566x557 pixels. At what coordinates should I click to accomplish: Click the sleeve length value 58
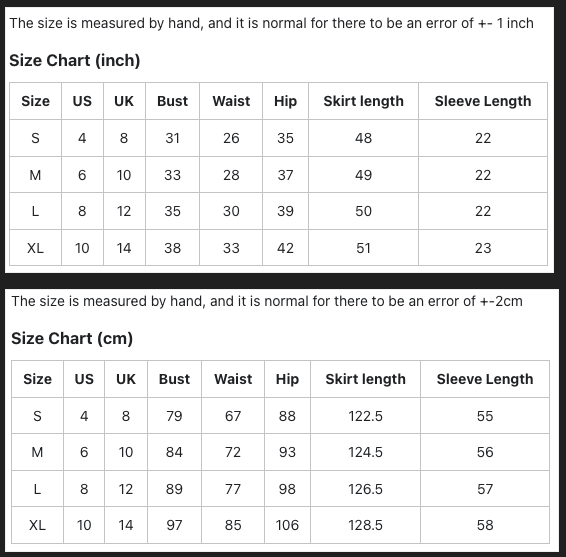click(x=485, y=525)
